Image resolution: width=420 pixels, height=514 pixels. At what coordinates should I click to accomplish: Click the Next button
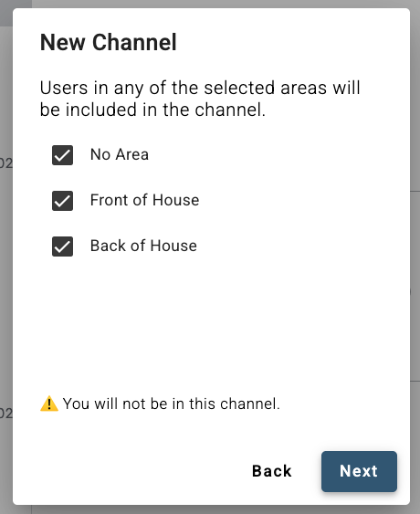pyautogui.click(x=359, y=471)
